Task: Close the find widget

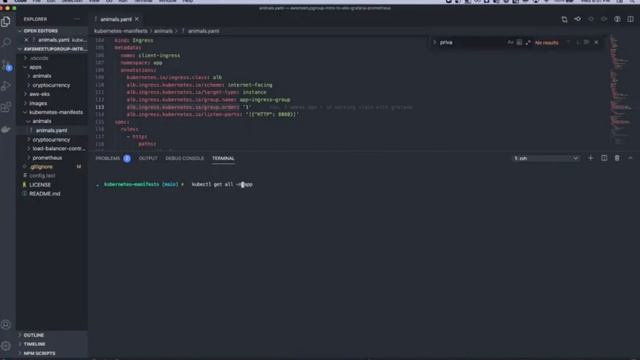Action: click(596, 42)
